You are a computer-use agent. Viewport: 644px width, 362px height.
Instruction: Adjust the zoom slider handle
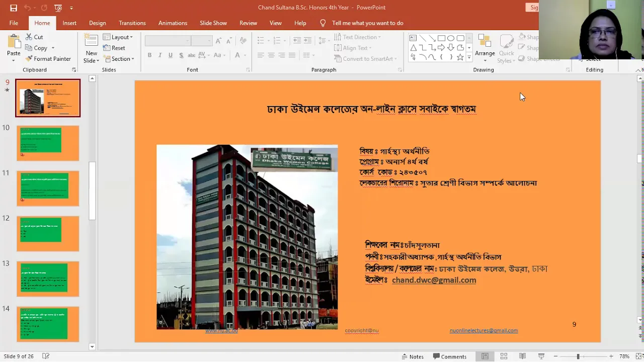click(578, 356)
